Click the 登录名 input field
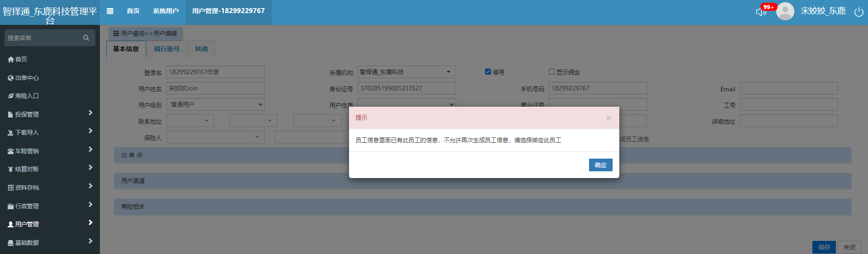Screen dimensions: 868x254 tap(216, 72)
